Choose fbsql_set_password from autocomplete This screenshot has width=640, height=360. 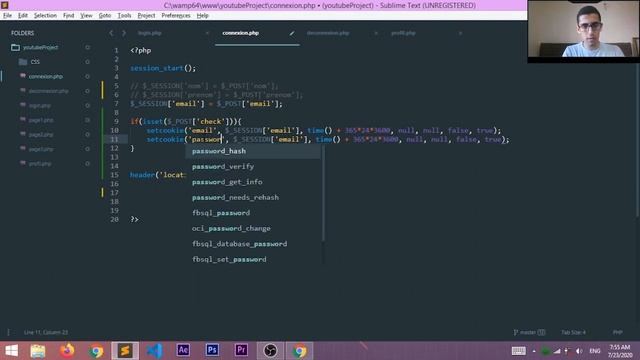pos(253,260)
